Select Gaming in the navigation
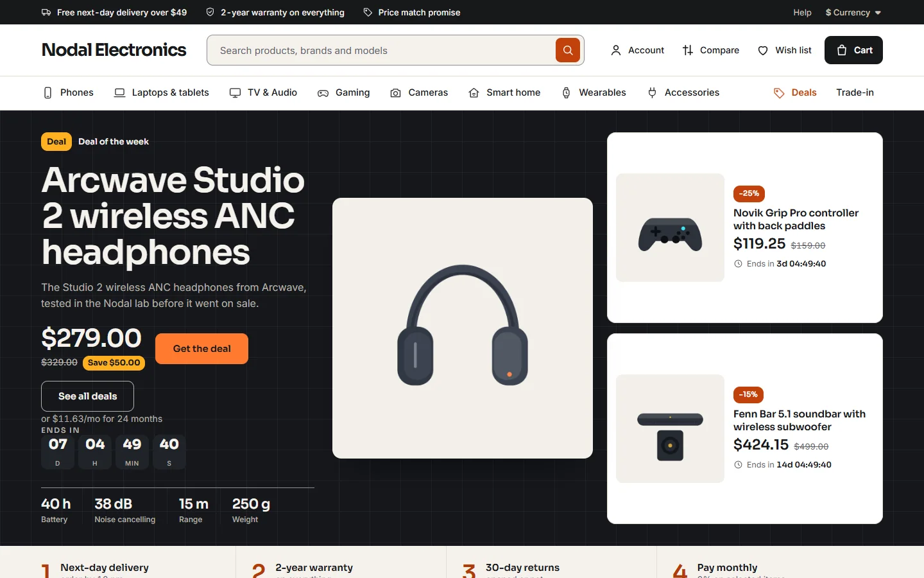Viewport: 924px width, 578px height. 344,92
